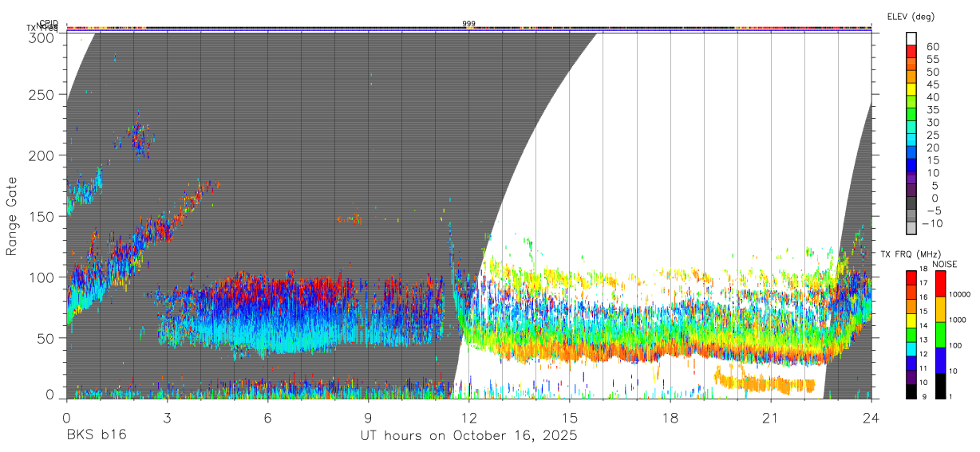The width and height of the screenshot is (980, 452).
Task: Click the "45" value on ELEV scale
Action: pos(932,85)
